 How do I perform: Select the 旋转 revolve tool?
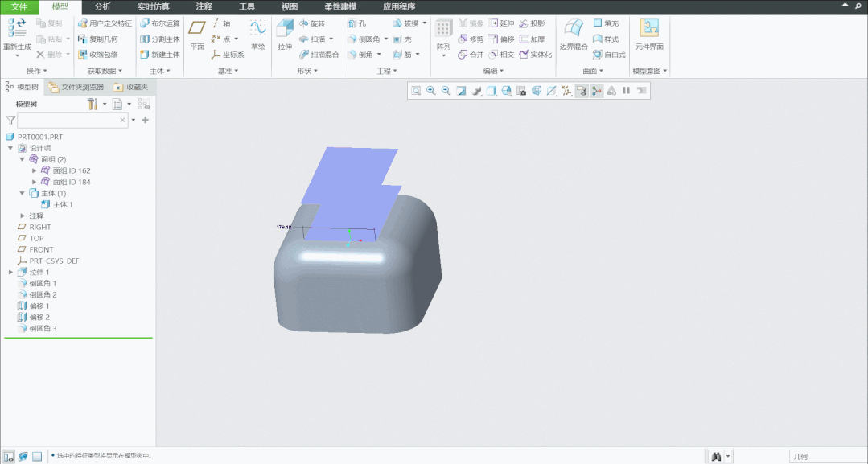pyautogui.click(x=312, y=23)
